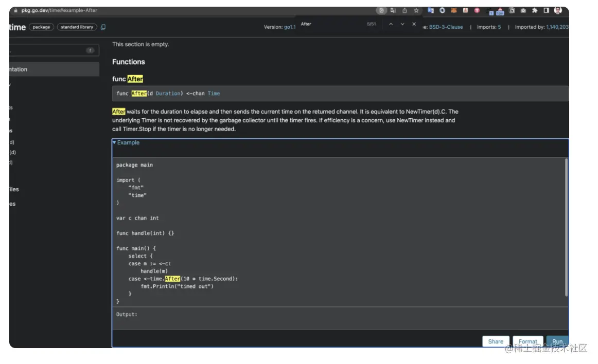Click the lock icon beside pkg.go.dev URL
Image resolution: width=598 pixels, height=364 pixels.
pos(15,11)
